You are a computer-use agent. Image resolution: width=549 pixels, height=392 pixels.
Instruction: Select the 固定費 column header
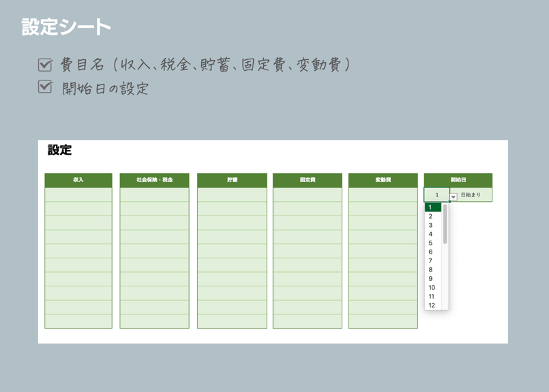click(308, 180)
